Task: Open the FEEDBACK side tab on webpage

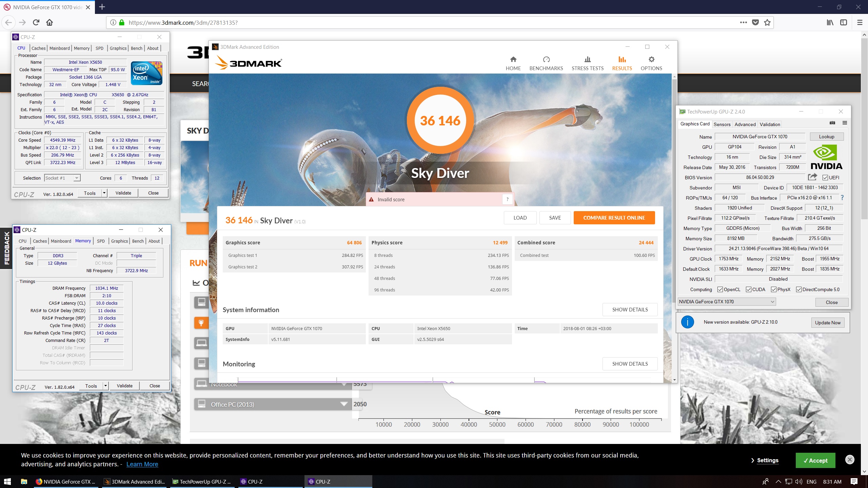Action: (x=6, y=248)
